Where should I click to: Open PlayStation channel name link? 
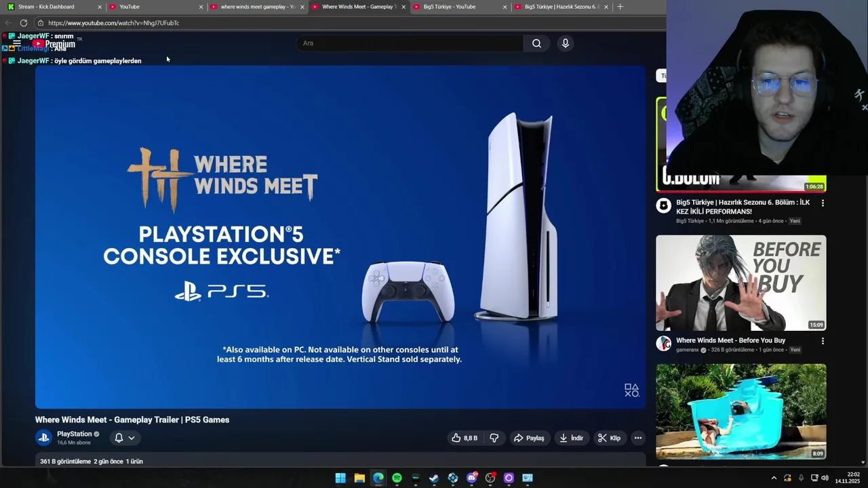(75, 434)
